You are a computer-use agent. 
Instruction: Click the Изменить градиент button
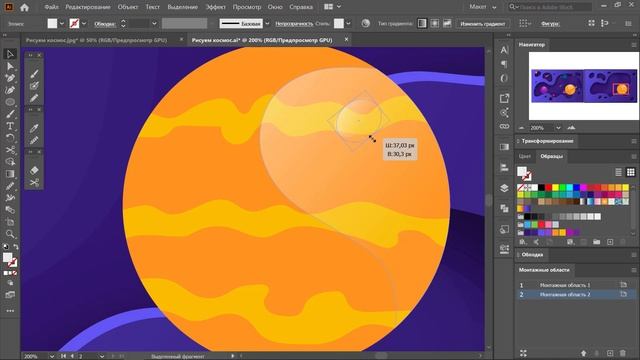(x=482, y=24)
